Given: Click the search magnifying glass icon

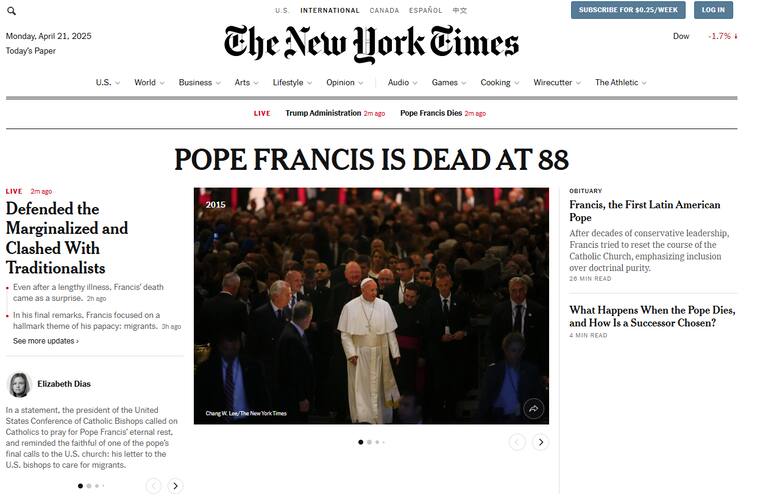Looking at the screenshot, I should tap(11, 11).
